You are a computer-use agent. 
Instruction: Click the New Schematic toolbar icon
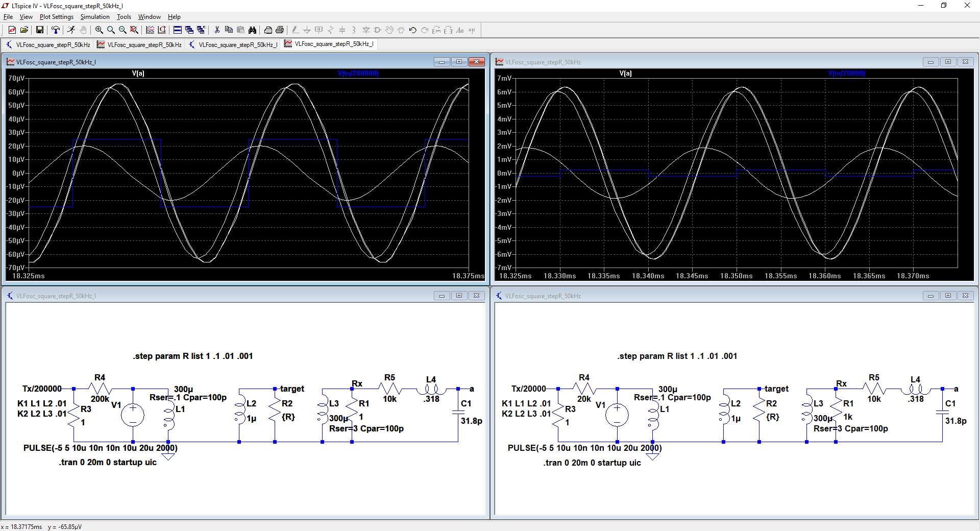point(12,30)
